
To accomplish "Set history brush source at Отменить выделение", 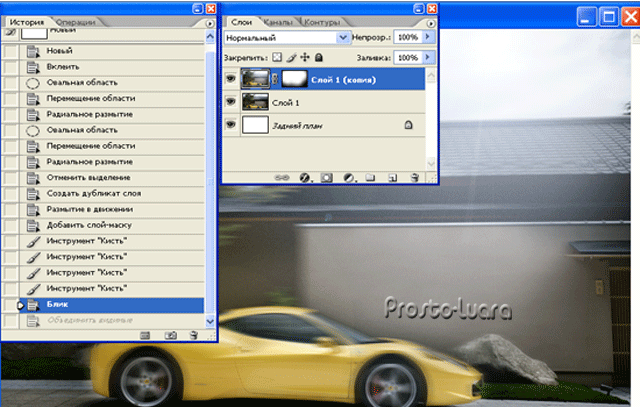I will coord(11,178).
